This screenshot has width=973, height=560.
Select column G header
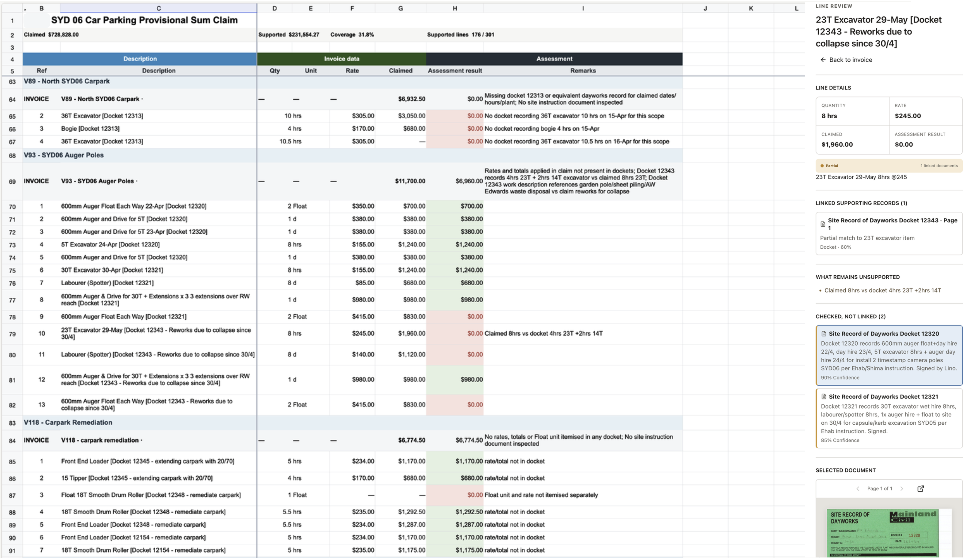point(400,8)
